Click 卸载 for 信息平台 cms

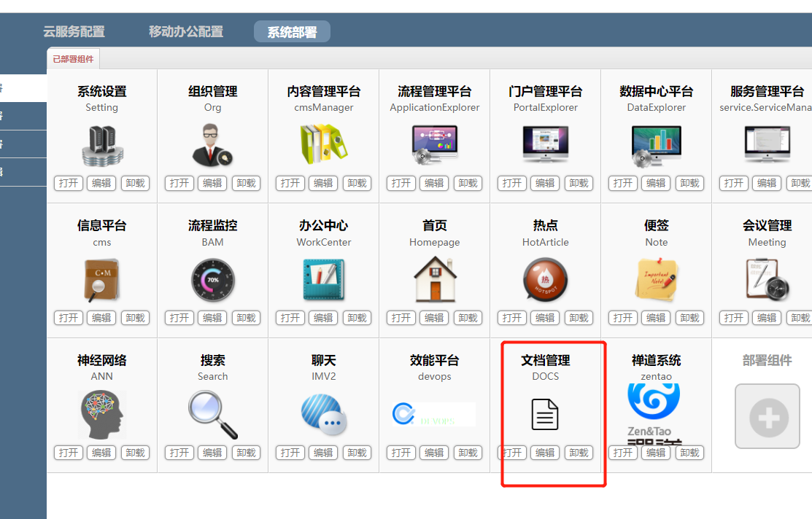coord(135,318)
